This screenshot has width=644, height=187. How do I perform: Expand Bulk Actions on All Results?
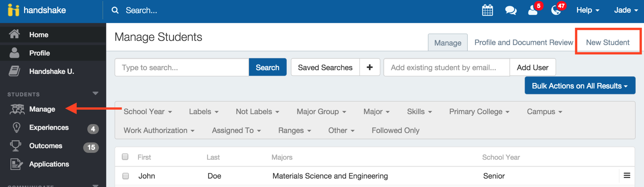pos(580,85)
